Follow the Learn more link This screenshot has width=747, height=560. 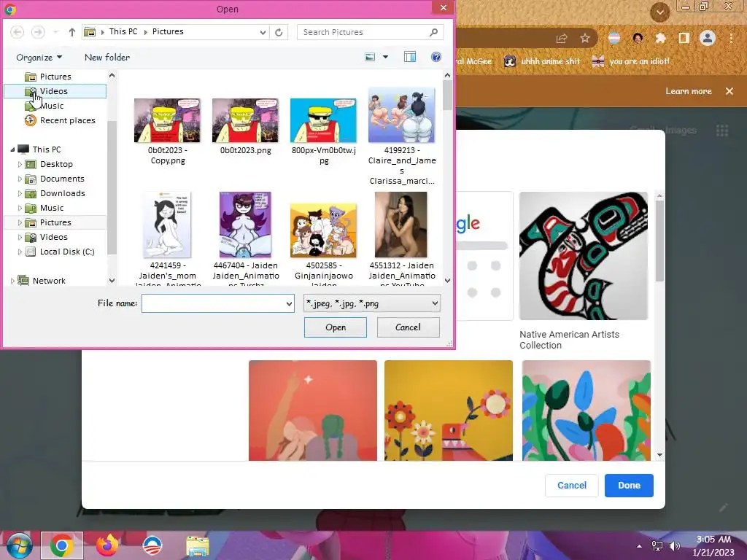tap(689, 91)
